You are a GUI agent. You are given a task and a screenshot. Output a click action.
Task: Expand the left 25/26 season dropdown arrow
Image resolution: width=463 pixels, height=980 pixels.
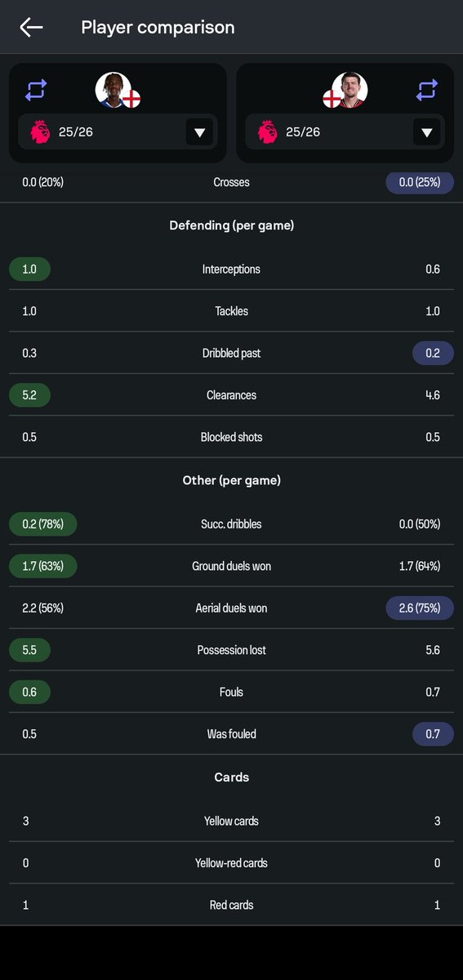coord(199,132)
